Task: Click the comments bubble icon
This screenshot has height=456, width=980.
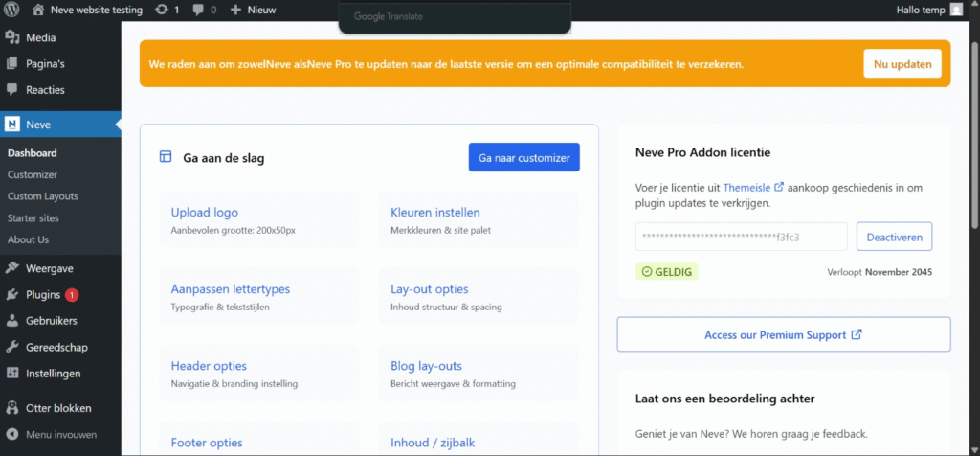Action: pyautogui.click(x=200, y=10)
